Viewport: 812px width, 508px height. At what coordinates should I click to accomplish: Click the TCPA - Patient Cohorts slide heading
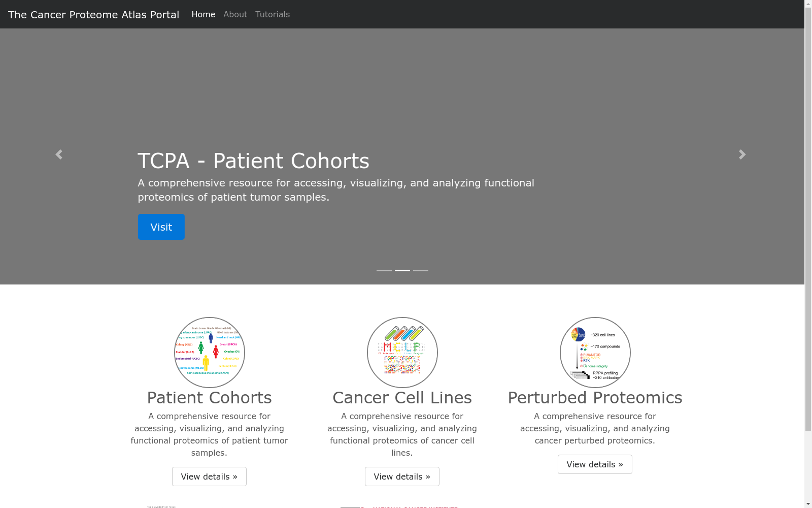(x=253, y=161)
